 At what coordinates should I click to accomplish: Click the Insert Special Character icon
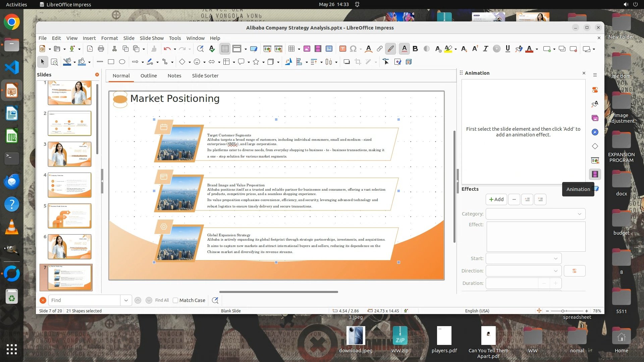tap(353, 49)
